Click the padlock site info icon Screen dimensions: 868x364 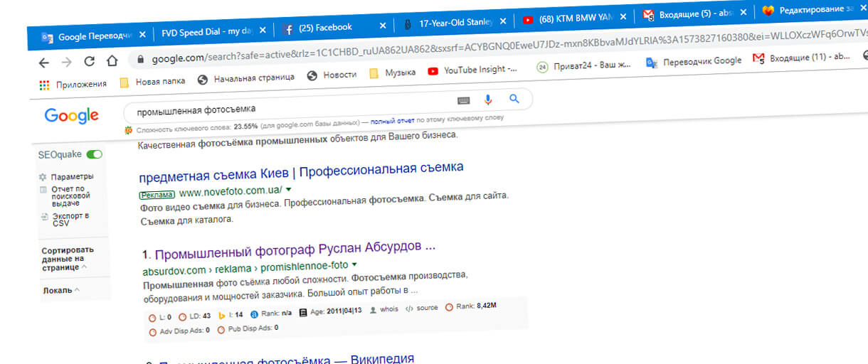coord(139,60)
